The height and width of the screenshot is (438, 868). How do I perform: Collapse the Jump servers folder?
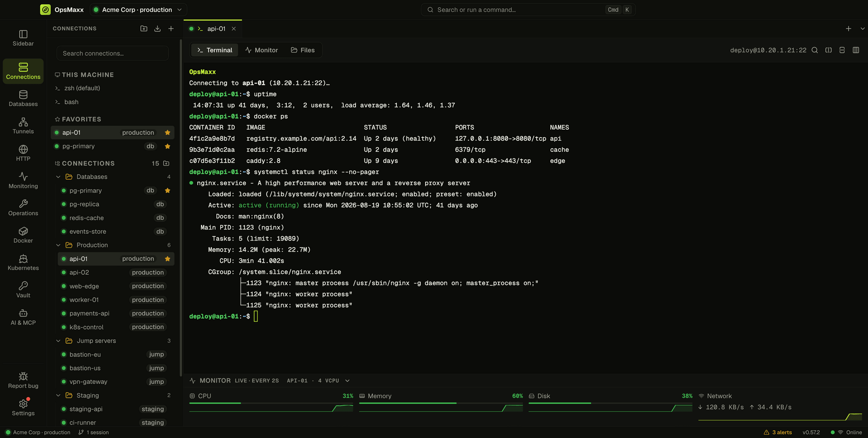[58, 341]
